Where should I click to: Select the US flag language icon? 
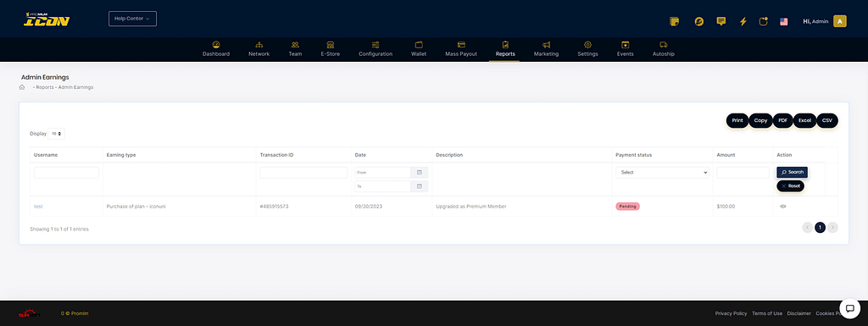click(784, 21)
